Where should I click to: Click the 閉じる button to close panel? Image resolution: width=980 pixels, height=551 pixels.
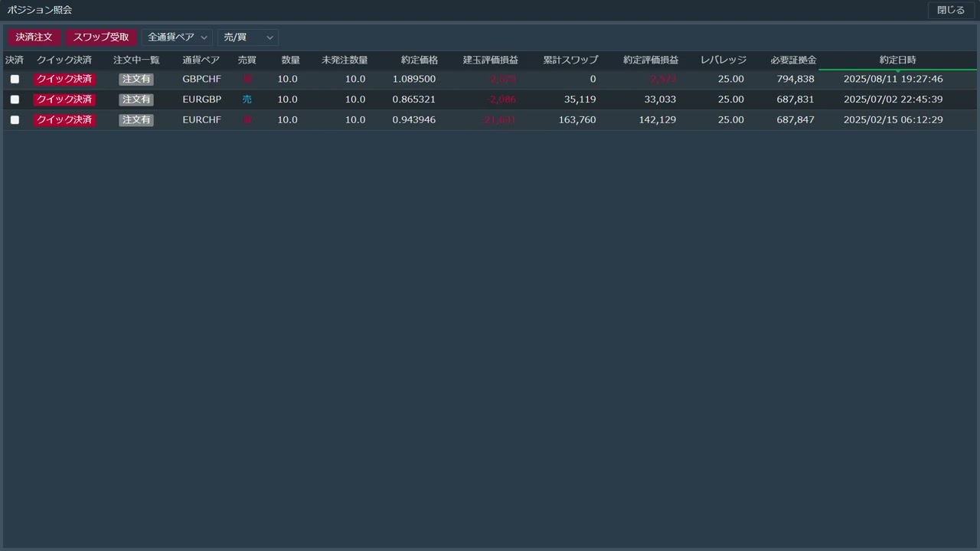pyautogui.click(x=951, y=11)
